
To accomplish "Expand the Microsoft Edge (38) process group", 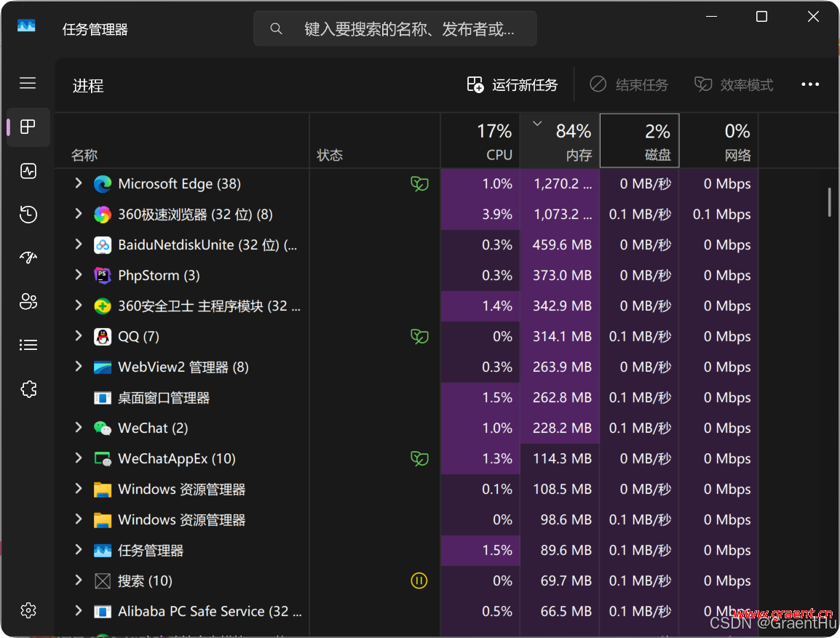I will [79, 183].
